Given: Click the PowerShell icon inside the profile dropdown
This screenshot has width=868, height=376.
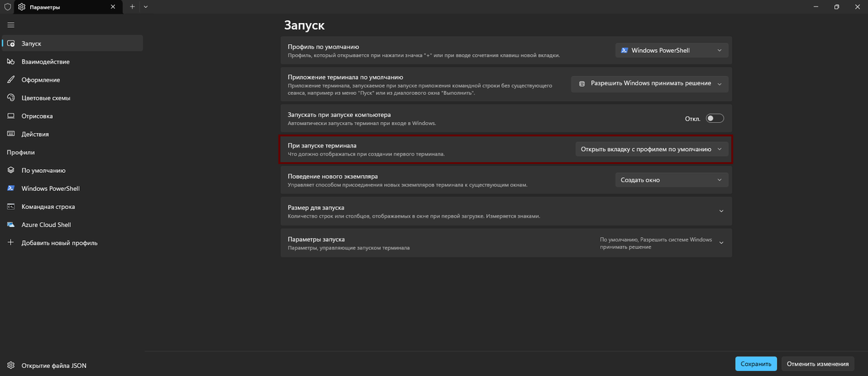Looking at the screenshot, I should tap(624, 51).
